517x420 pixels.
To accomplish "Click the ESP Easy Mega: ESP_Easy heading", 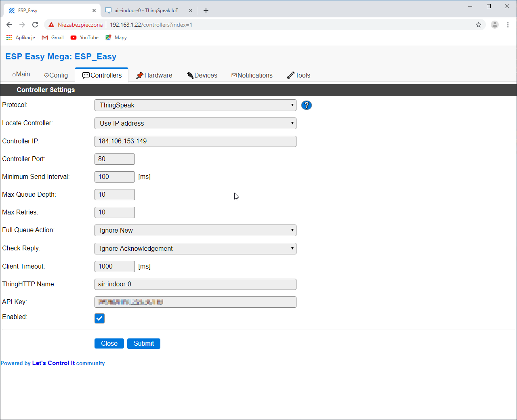I will [61, 57].
